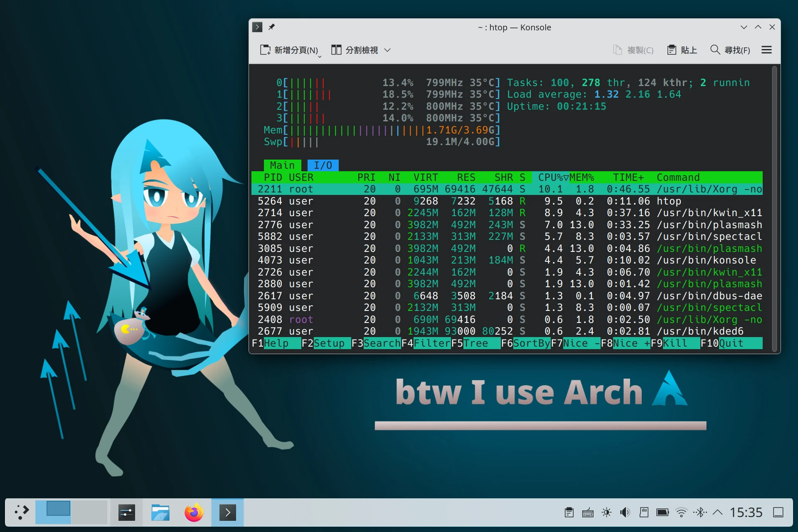Select the Main tab in htop

click(x=282, y=165)
